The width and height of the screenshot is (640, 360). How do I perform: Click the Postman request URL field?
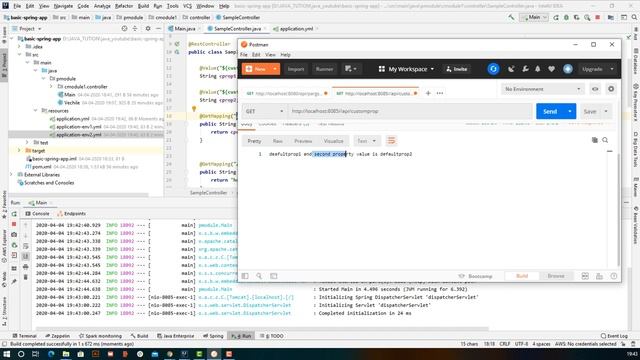click(x=410, y=111)
